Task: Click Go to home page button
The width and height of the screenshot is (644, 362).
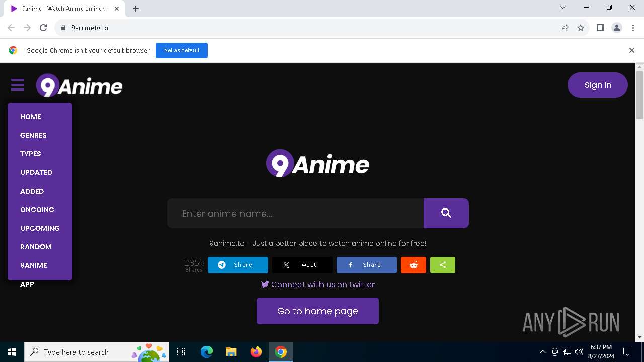Action: (x=317, y=311)
